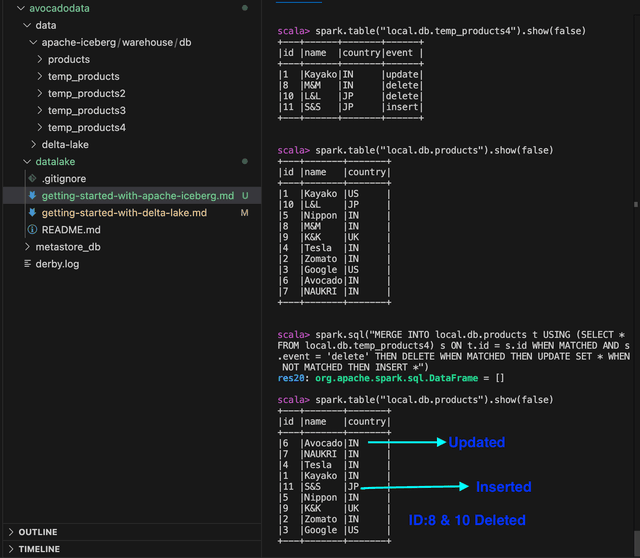640x558 pixels.
Task: Expand the temp_products folder chevron
Action: tap(40, 76)
